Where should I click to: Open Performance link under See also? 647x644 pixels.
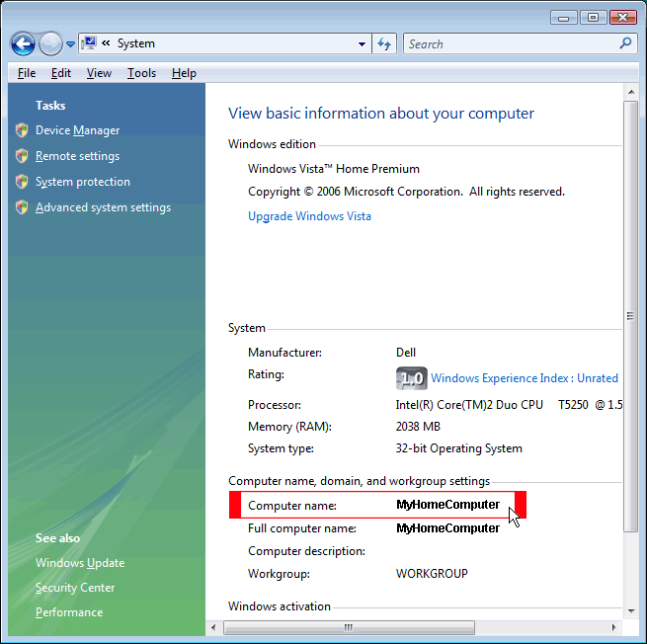click(69, 612)
